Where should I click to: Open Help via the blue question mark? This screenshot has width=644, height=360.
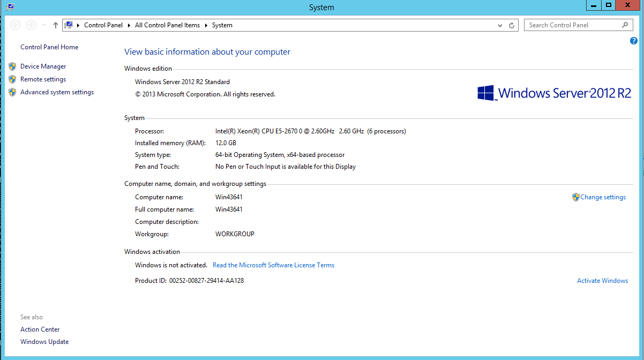(x=634, y=41)
